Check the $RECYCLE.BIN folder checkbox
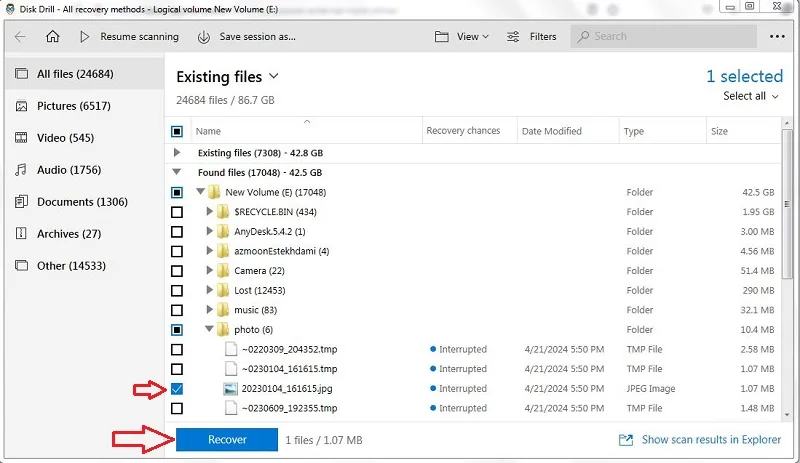This screenshot has width=800, height=463. pos(177,212)
